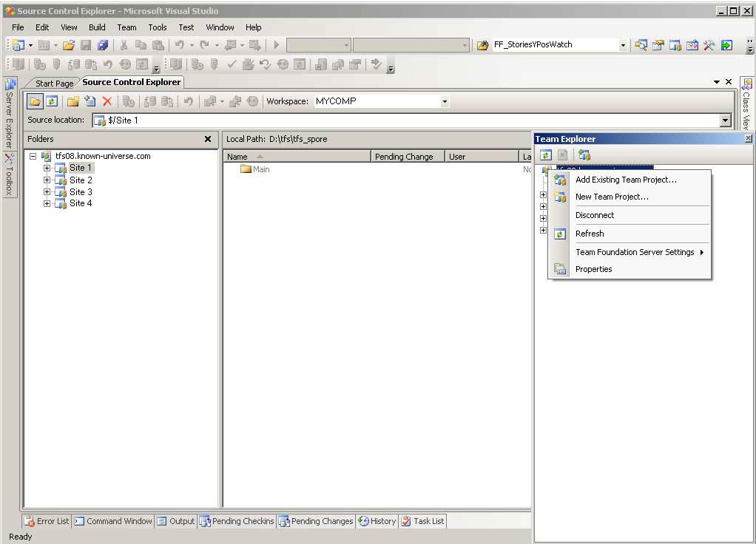Open the Task List tab
756x544 pixels.
pos(423,521)
